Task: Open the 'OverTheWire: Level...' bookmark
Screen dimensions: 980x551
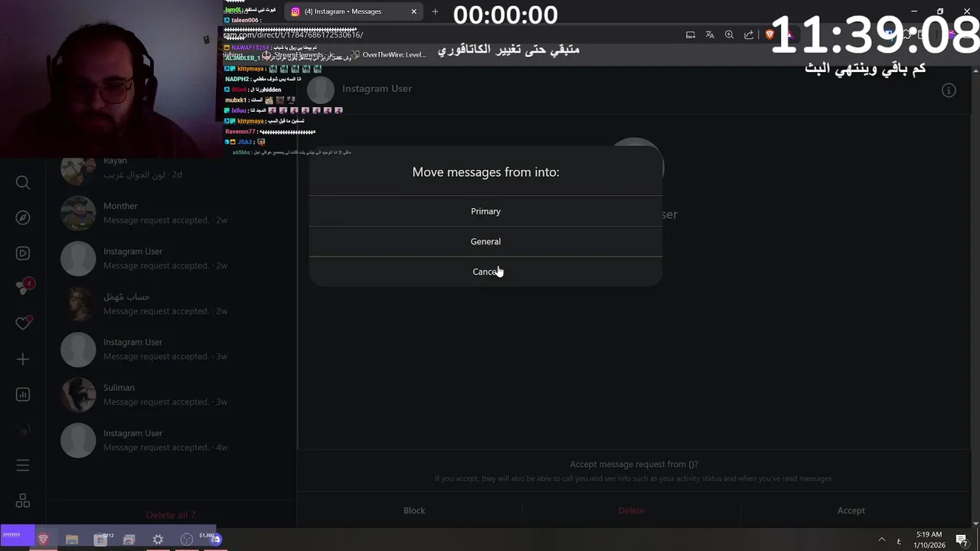Action: tap(389, 55)
